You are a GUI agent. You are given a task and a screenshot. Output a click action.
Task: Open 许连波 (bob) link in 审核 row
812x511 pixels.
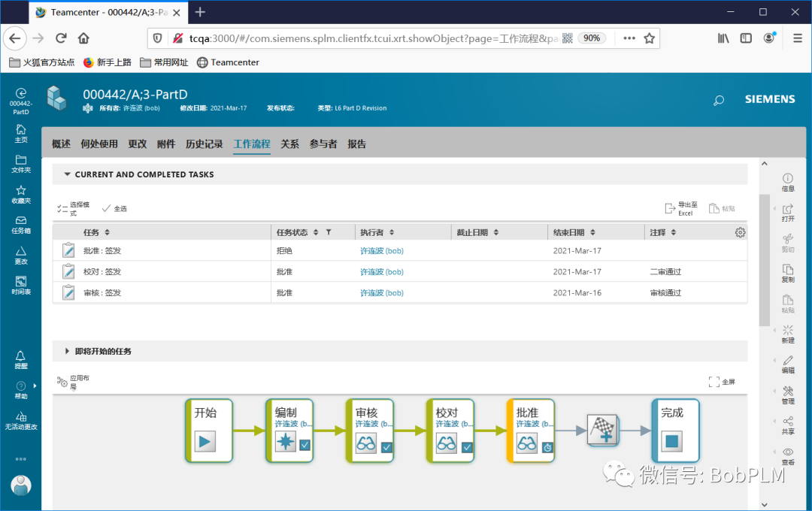pyautogui.click(x=382, y=293)
